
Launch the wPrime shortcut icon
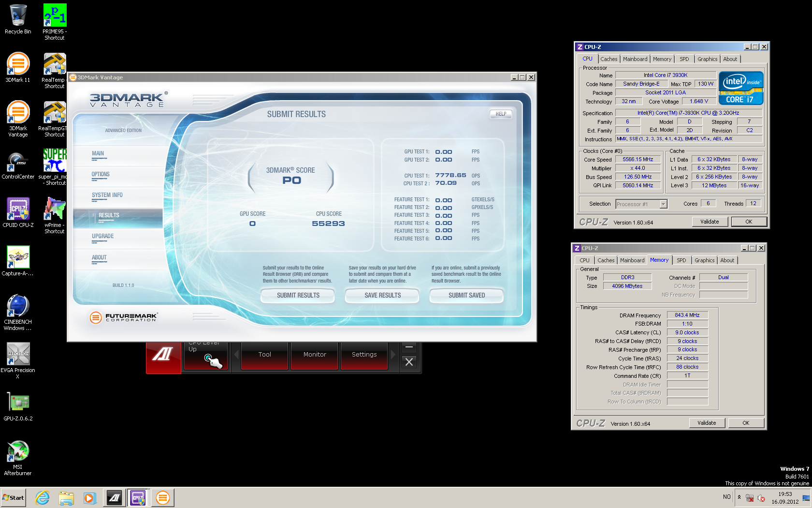coord(55,215)
